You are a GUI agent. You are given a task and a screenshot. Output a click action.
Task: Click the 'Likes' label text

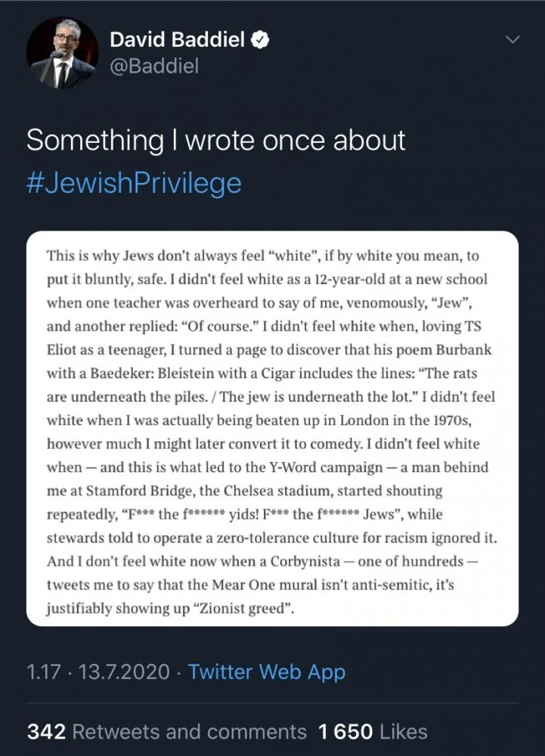coord(403,732)
